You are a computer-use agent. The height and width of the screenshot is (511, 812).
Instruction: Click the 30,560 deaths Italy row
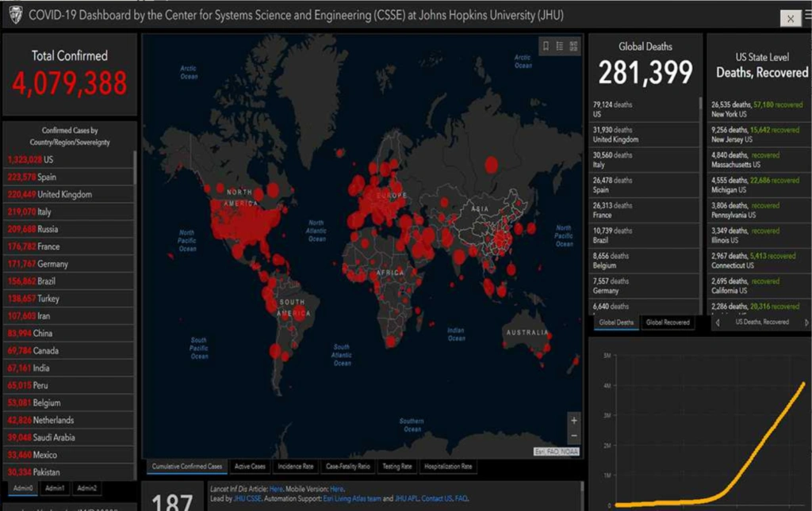tap(644, 160)
